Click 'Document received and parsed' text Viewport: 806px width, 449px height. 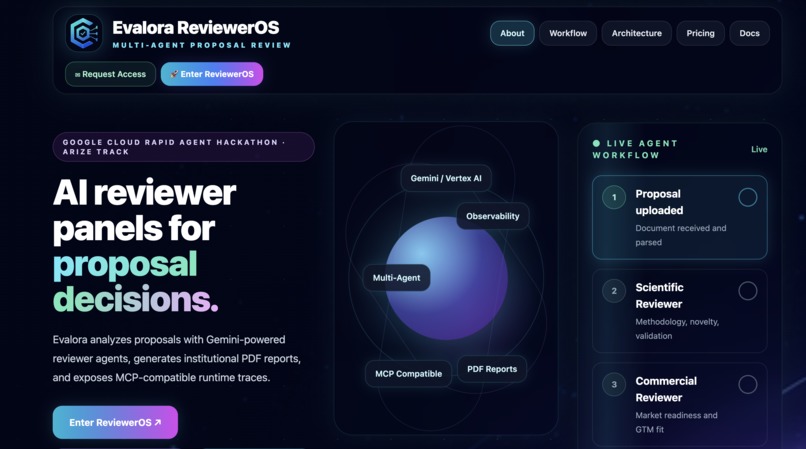click(x=681, y=235)
